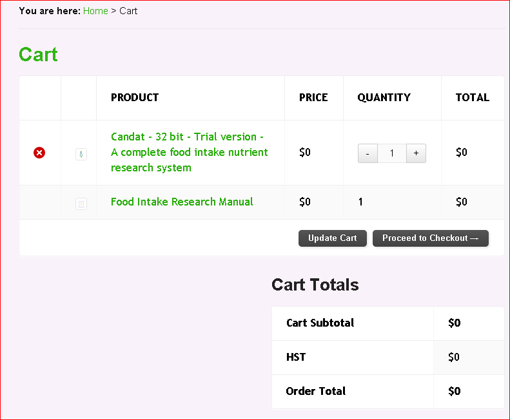Image resolution: width=510 pixels, height=420 pixels.
Task: Click the green Cart page heading
Action: (38, 55)
